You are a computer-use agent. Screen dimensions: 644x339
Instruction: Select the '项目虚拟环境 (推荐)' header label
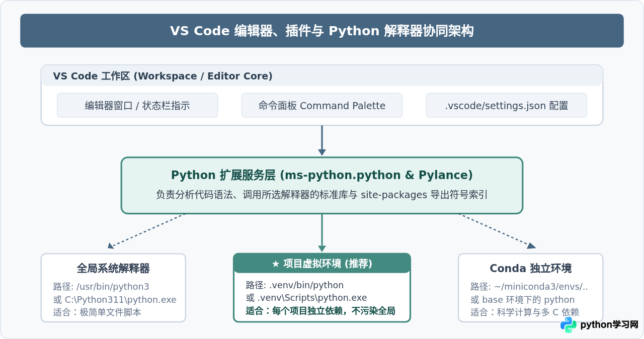pyautogui.click(x=328, y=264)
